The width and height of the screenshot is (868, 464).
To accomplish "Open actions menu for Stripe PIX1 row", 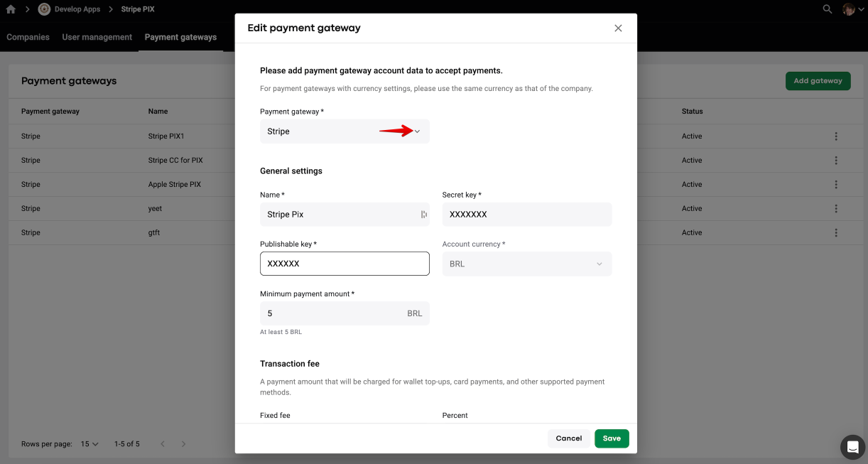I will [836, 136].
